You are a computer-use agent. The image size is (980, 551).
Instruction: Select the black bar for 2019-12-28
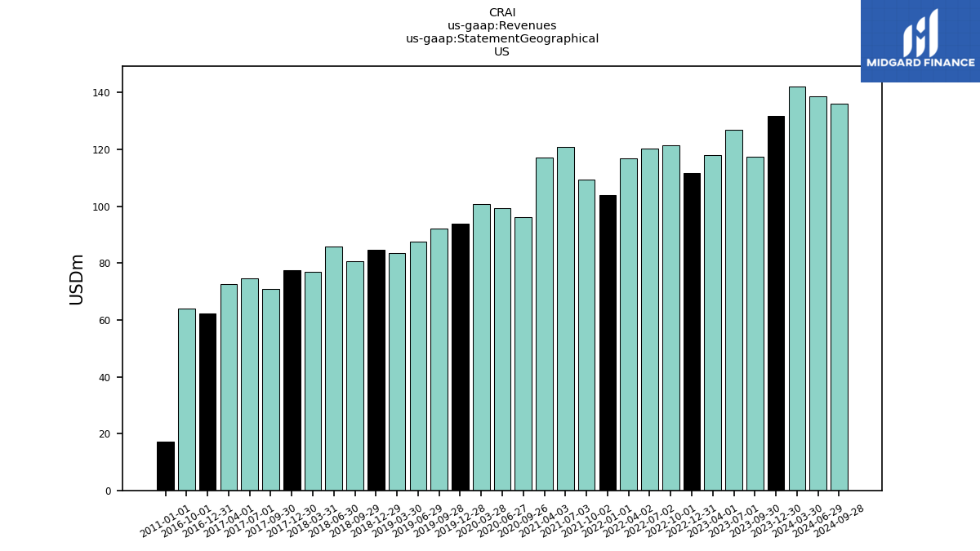pyautogui.click(x=461, y=357)
